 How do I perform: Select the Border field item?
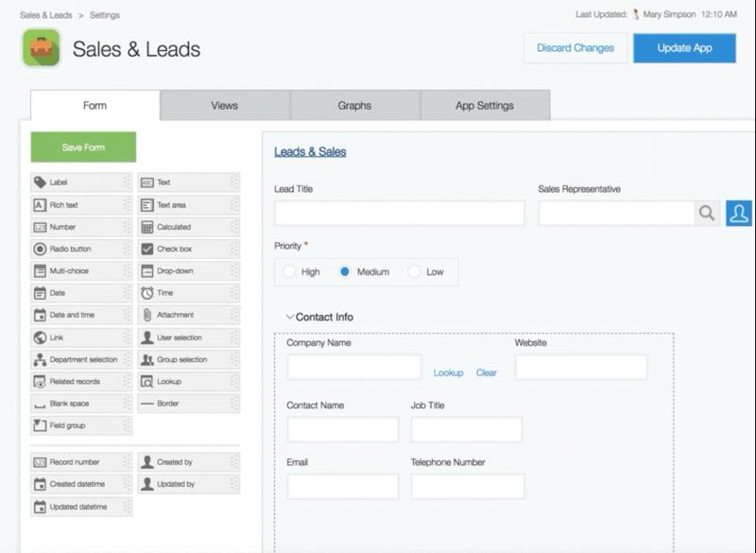(x=188, y=404)
